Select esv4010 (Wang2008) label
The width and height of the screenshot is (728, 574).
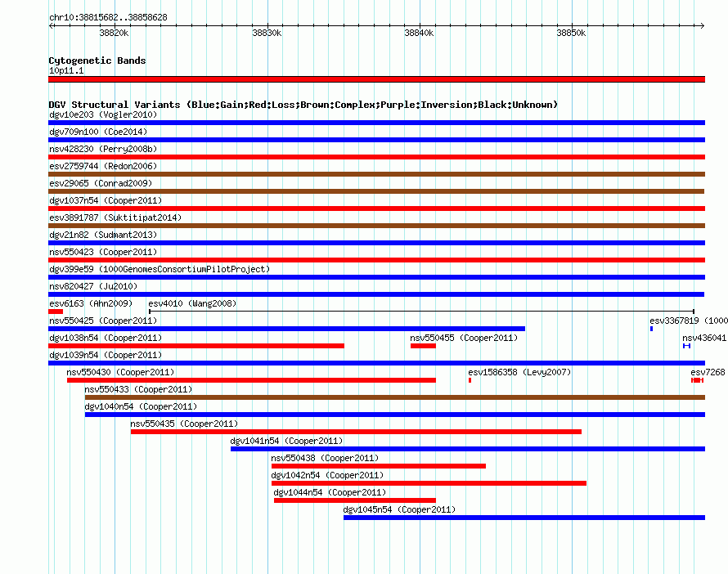tap(192, 303)
